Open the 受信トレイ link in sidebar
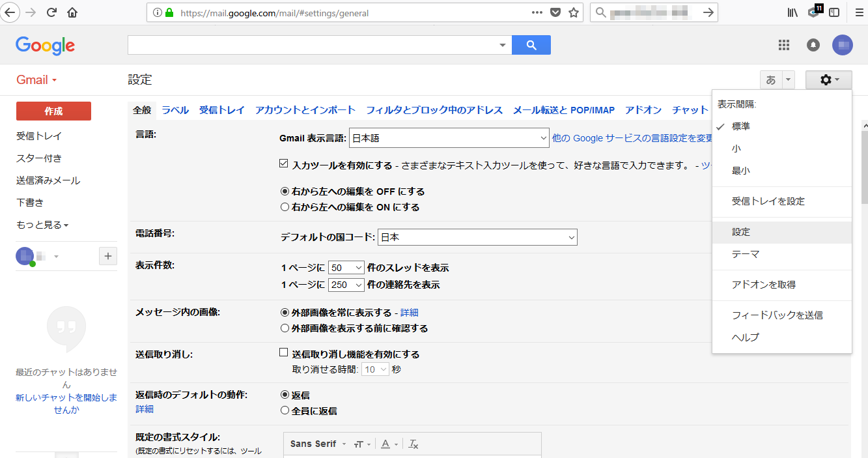Image resolution: width=868 pixels, height=458 pixels. point(39,136)
